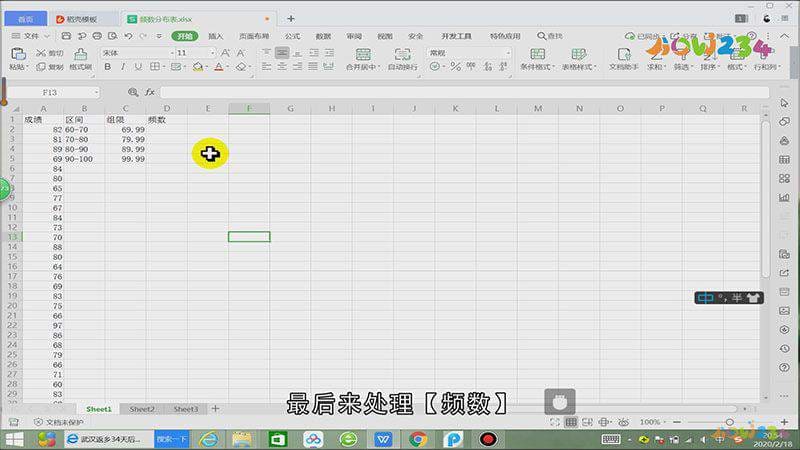Switch to Sheet3 tab
The width and height of the screenshot is (800, 450).
185,409
